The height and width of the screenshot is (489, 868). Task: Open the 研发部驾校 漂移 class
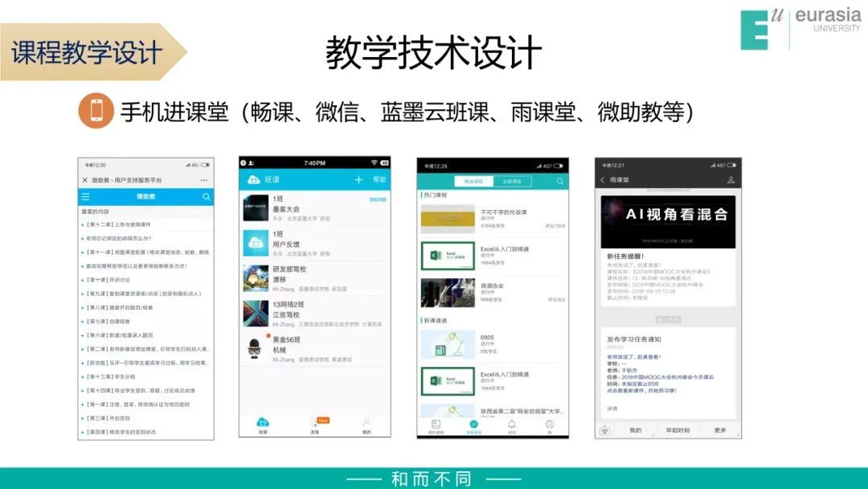tap(315, 278)
